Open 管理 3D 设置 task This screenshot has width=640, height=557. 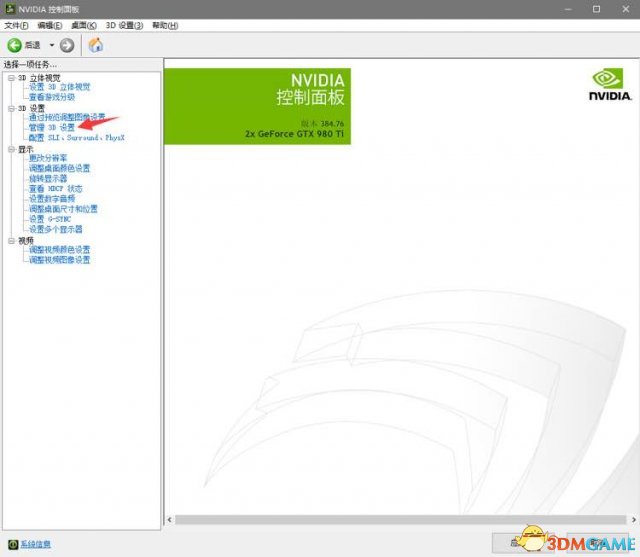pyautogui.click(x=52, y=128)
